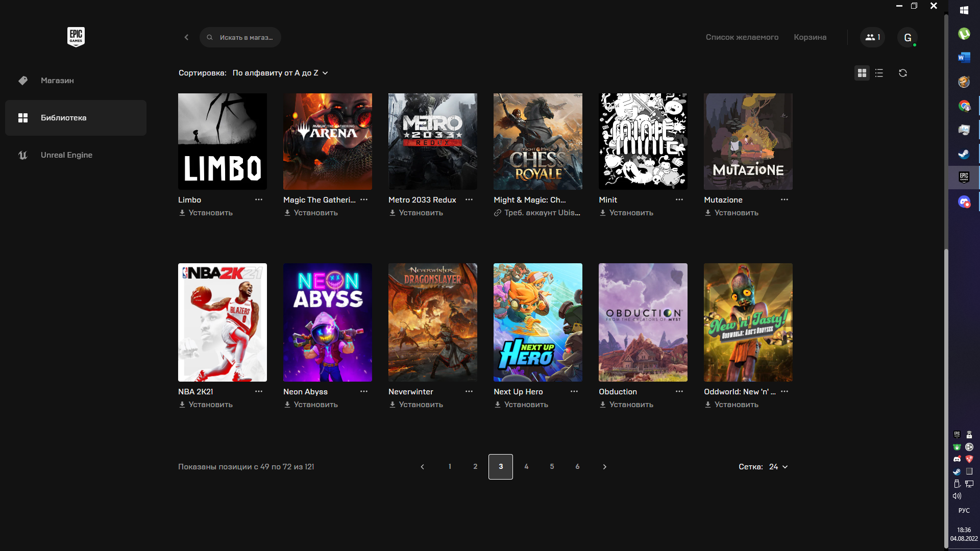The width and height of the screenshot is (980, 551).
Task: Open more options for Mutazione
Action: (x=785, y=199)
